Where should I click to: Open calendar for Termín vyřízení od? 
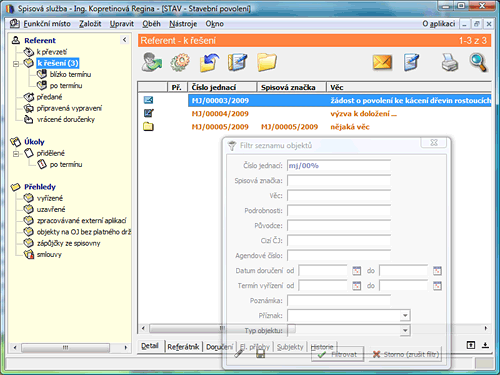[x=357, y=286]
